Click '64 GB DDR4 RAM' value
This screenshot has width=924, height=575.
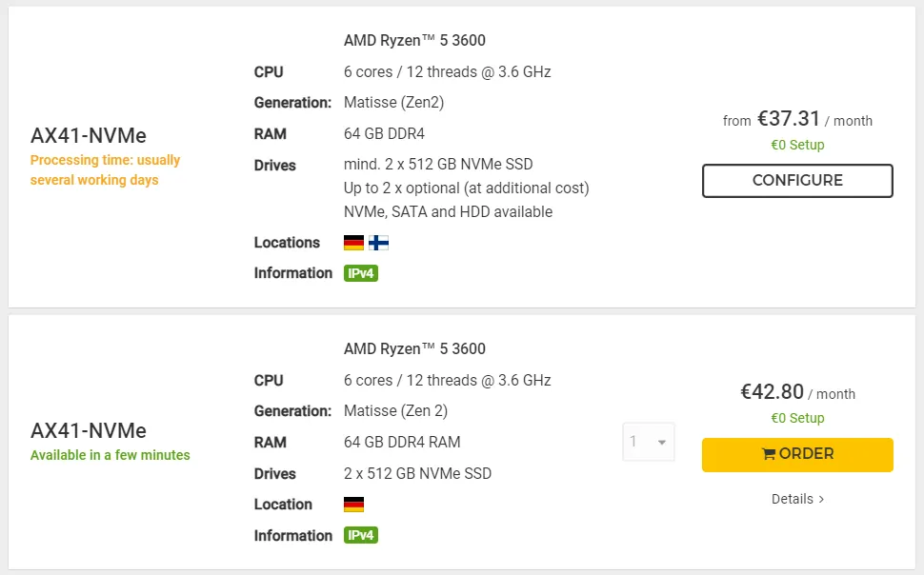coord(402,442)
